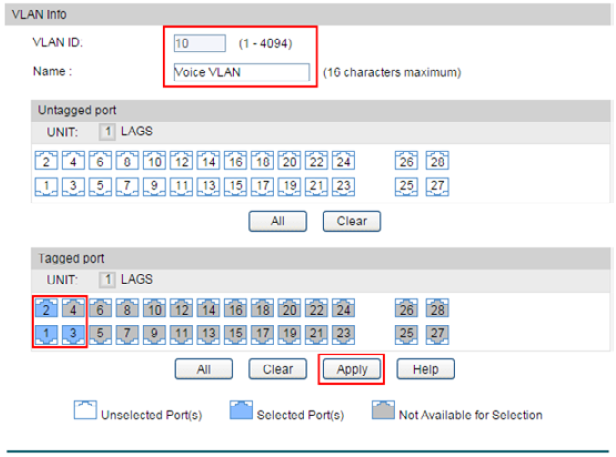Switch to LAGS in Untagged port section
The image size is (616, 457).
point(137,131)
